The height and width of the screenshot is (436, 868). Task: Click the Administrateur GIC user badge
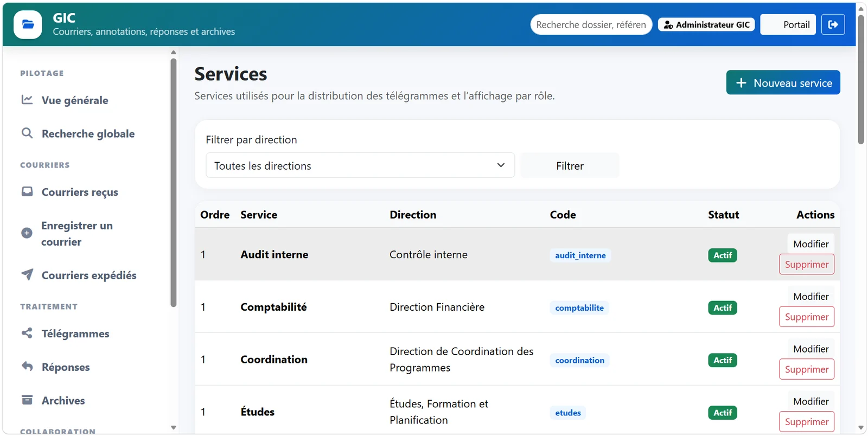point(706,24)
